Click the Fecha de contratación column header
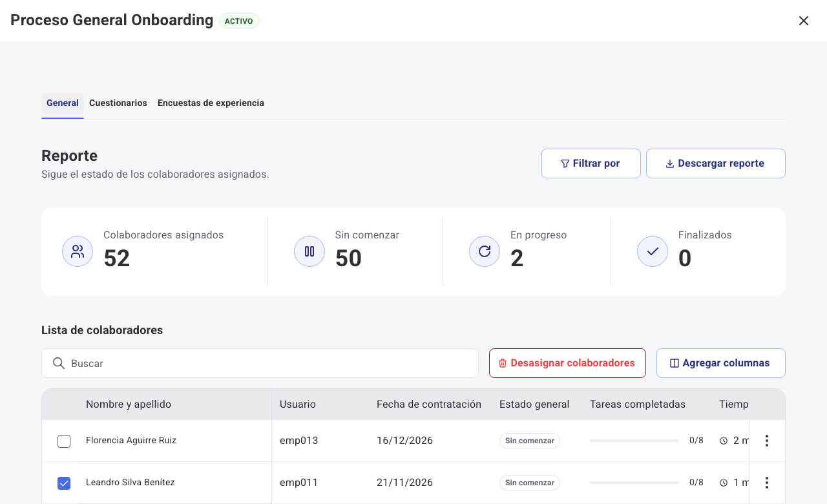Screen dimensions: 827x504 [x=429, y=404]
